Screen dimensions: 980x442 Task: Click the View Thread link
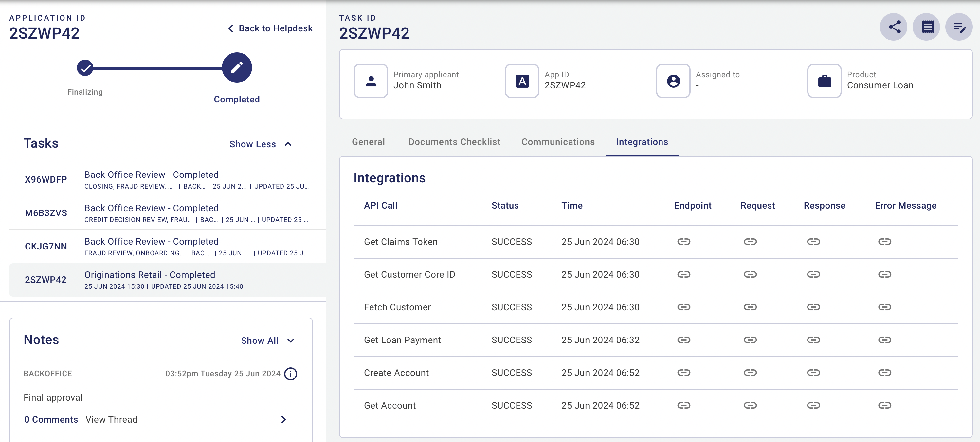[112, 419]
